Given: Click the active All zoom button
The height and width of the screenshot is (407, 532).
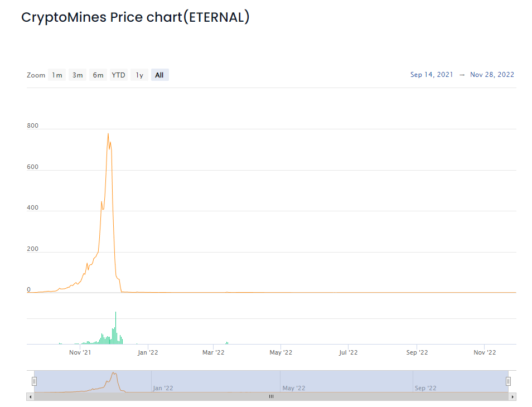Looking at the screenshot, I should (x=159, y=75).
